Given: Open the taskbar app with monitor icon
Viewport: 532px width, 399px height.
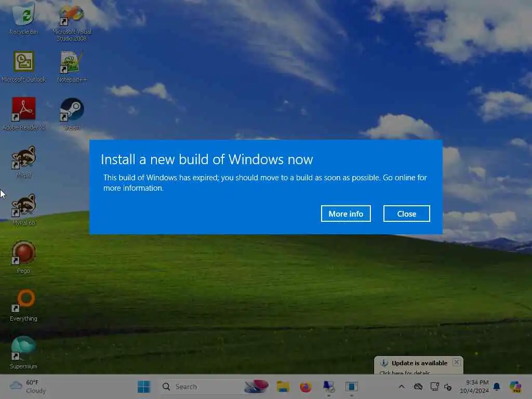Looking at the screenshot, I should pyautogui.click(x=329, y=387).
